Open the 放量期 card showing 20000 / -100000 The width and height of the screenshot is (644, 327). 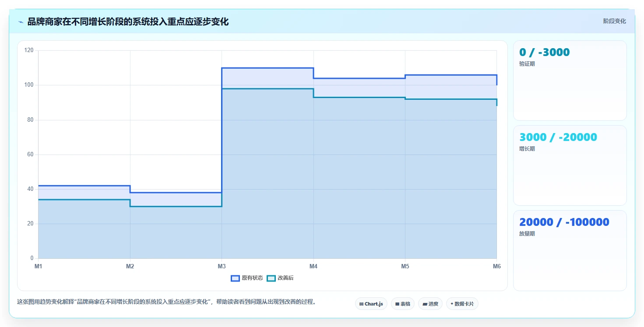570,250
